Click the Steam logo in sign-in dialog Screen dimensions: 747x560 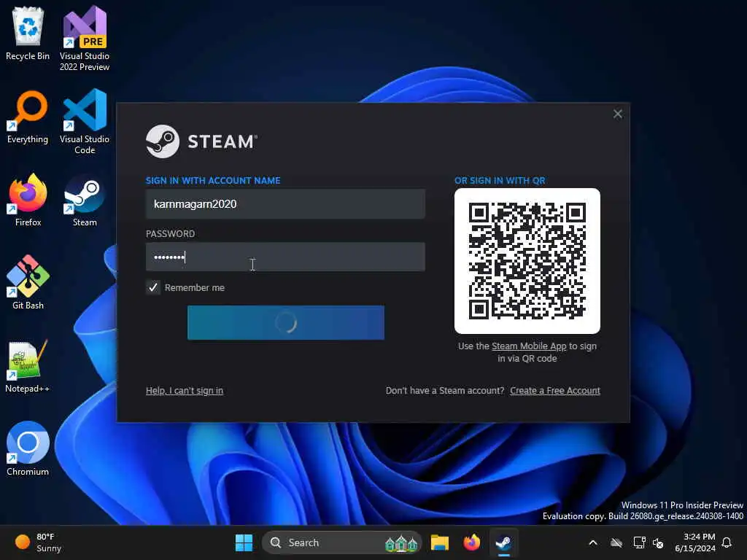pyautogui.click(x=201, y=141)
